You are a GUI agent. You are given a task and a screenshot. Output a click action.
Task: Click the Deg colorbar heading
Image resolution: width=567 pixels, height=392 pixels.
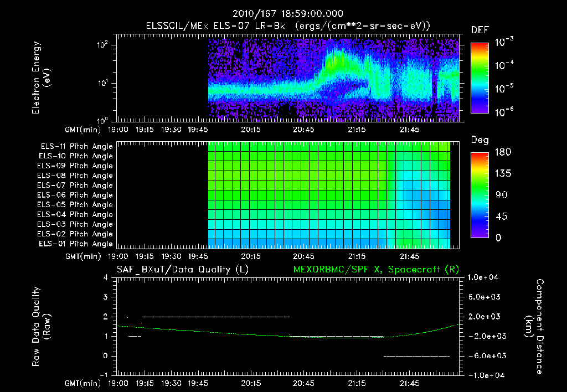(x=480, y=140)
